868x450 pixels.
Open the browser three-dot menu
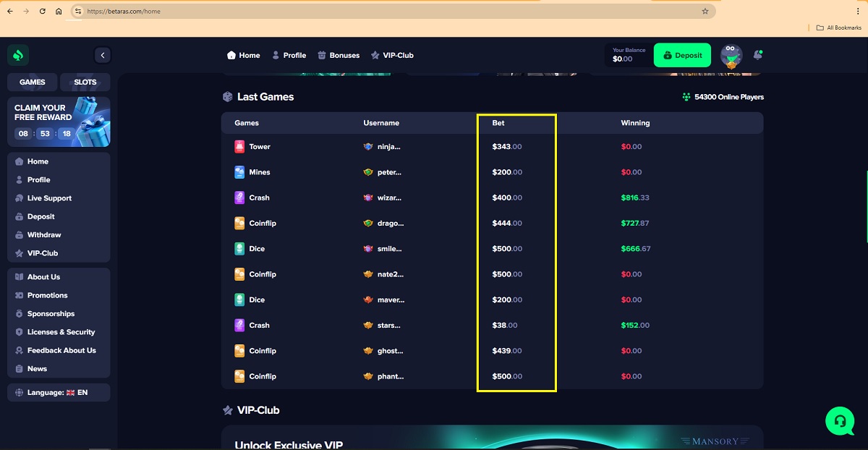[857, 12]
